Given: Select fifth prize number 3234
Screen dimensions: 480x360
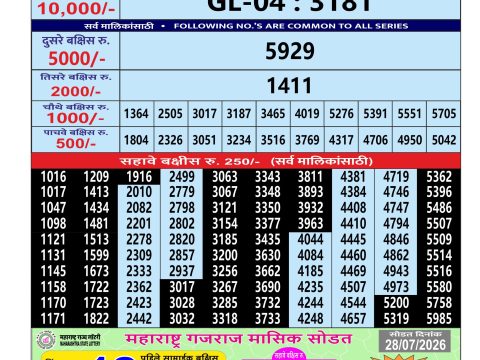Looking at the screenshot, I should coord(239,140).
